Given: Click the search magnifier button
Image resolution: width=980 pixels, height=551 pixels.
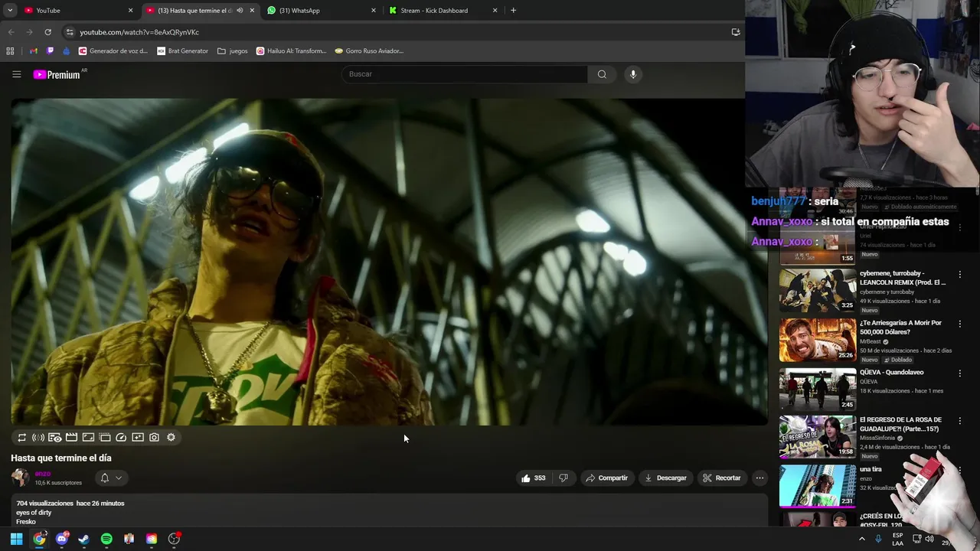Looking at the screenshot, I should 602,74.
